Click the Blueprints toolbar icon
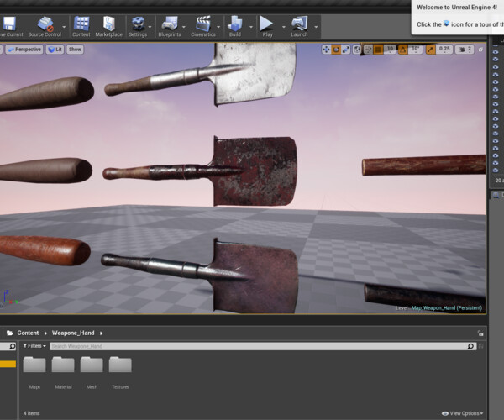This screenshot has height=420, width=504. click(170, 24)
